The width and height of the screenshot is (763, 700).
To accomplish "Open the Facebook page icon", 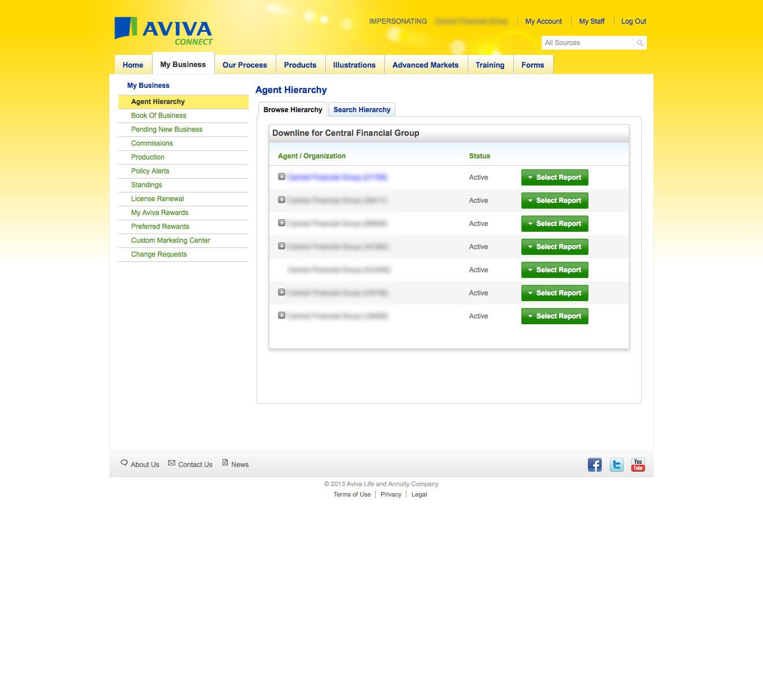I will (595, 465).
